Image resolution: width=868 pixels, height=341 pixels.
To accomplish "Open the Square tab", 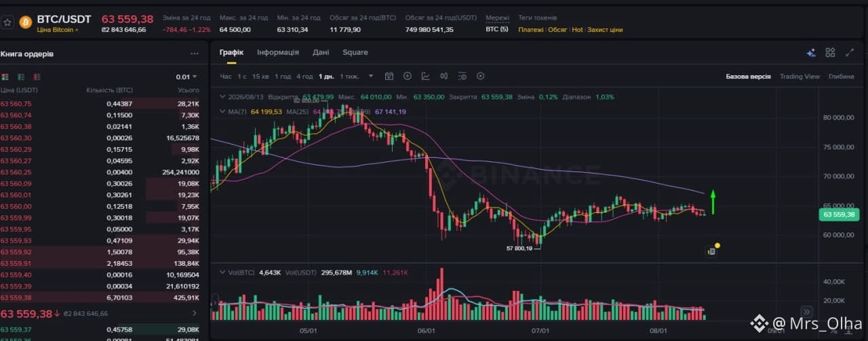I will [x=355, y=52].
